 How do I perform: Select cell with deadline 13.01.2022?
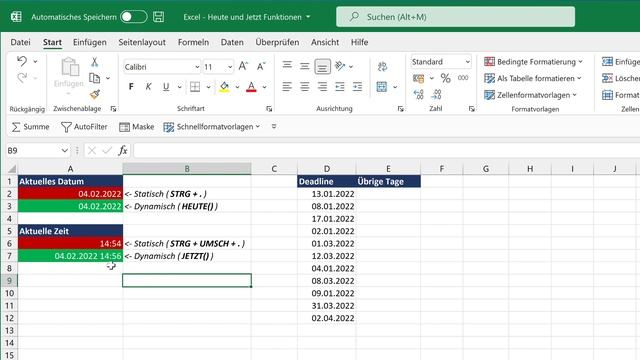pyautogui.click(x=327, y=194)
